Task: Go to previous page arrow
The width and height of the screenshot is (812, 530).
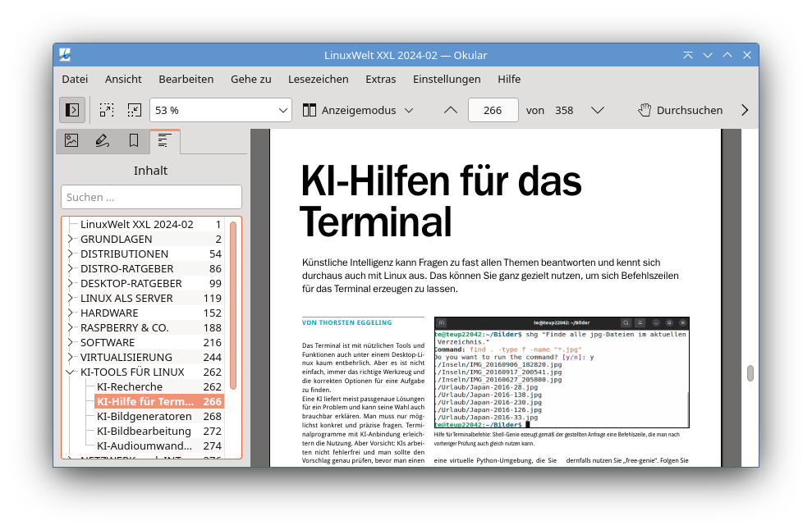Action: tap(451, 110)
